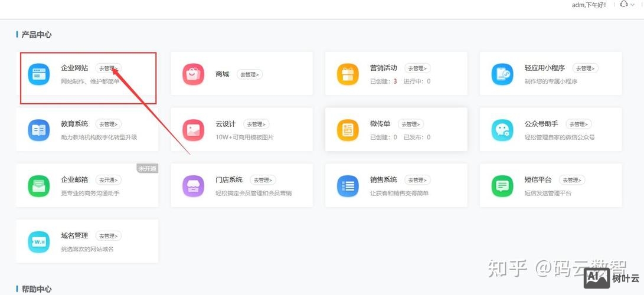This screenshot has height=295, width=644.
Task: Click 去管理 button next to 企业网站
Action: [109, 68]
